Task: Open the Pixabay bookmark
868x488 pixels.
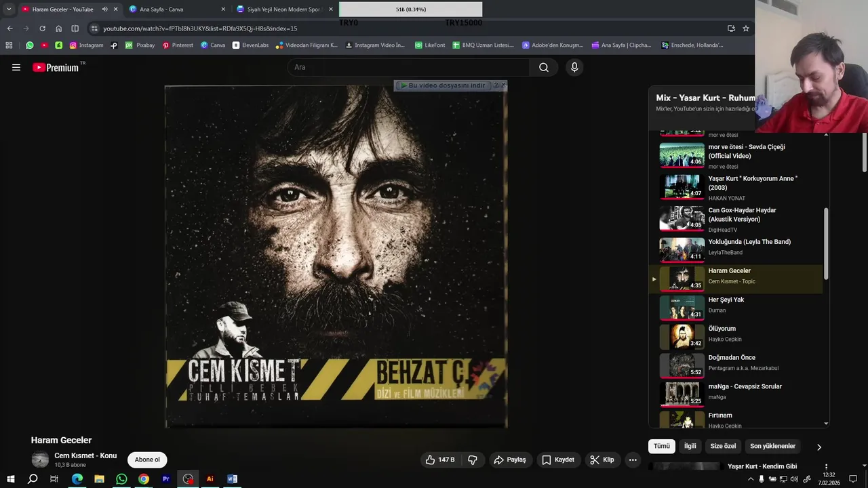Action: pos(140,45)
